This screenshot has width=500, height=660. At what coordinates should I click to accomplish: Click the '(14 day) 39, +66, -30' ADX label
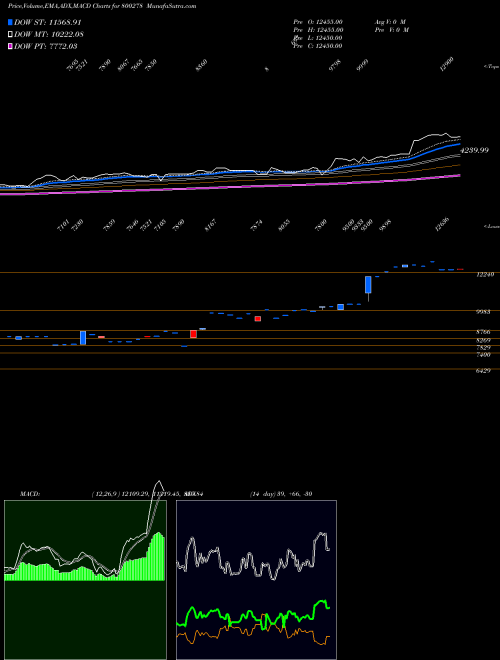point(281,494)
